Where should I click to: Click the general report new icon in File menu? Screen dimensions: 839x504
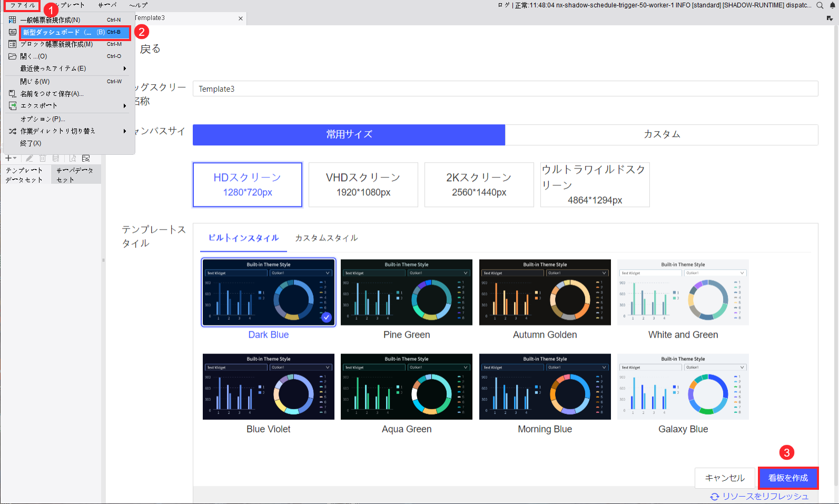tap(13, 20)
